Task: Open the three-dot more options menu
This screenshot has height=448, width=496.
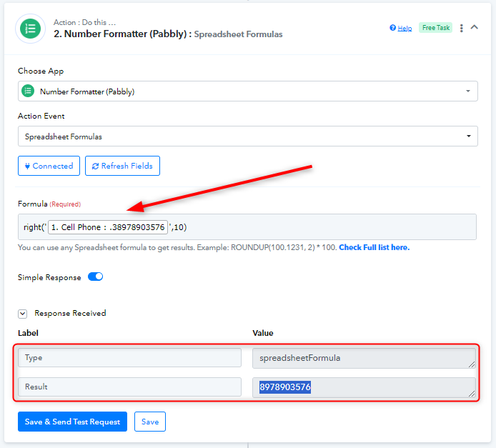Action: 462,28
